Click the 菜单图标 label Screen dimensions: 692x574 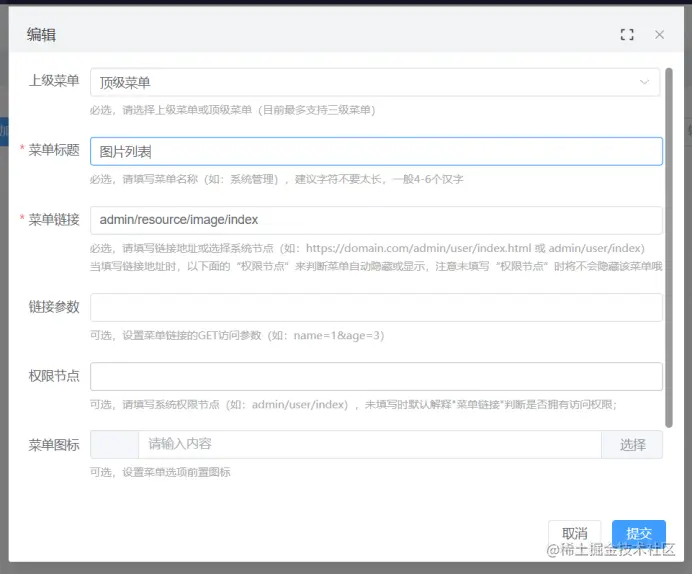[x=54, y=445]
